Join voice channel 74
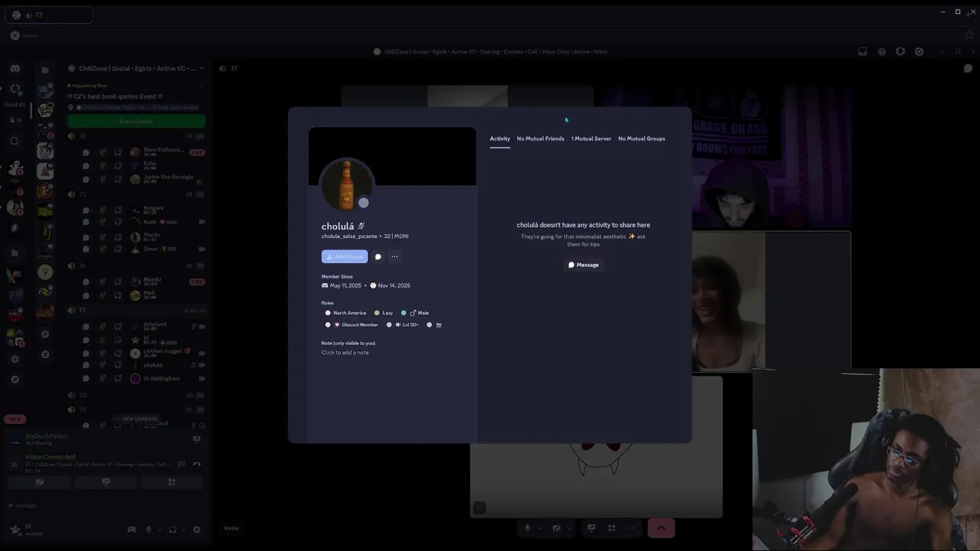Screen dimensions: 980x551 (x=136, y=136)
